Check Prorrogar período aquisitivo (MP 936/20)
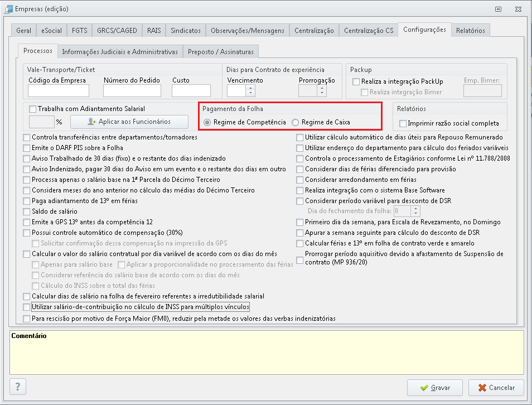Viewport: 532px width, 405px height. pos(299,260)
